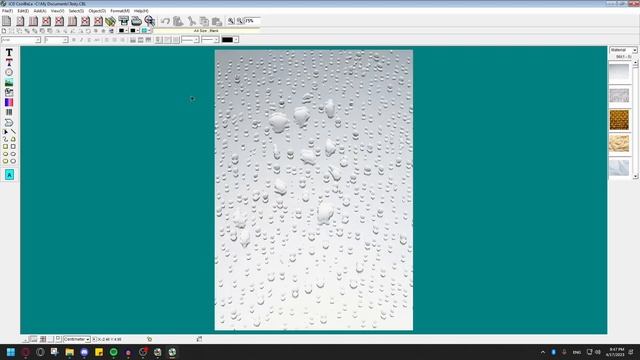Open the font name dropdown
The width and height of the screenshot is (640, 360).
pos(38,40)
